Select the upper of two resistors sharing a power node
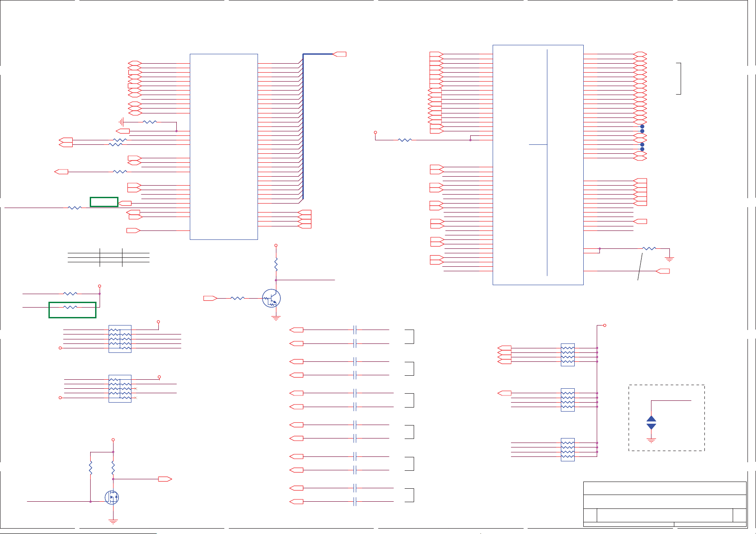 70,294
